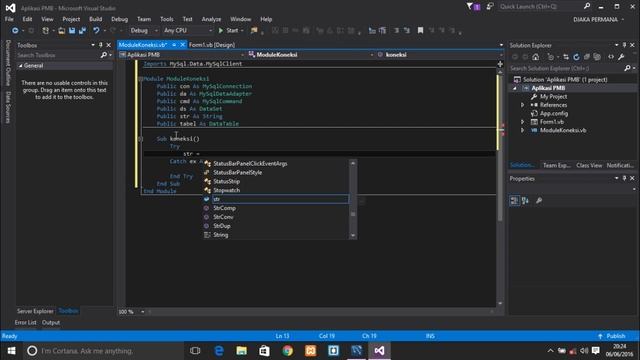Open the Project menu
This screenshot has width=640, height=360.
(x=71, y=19)
